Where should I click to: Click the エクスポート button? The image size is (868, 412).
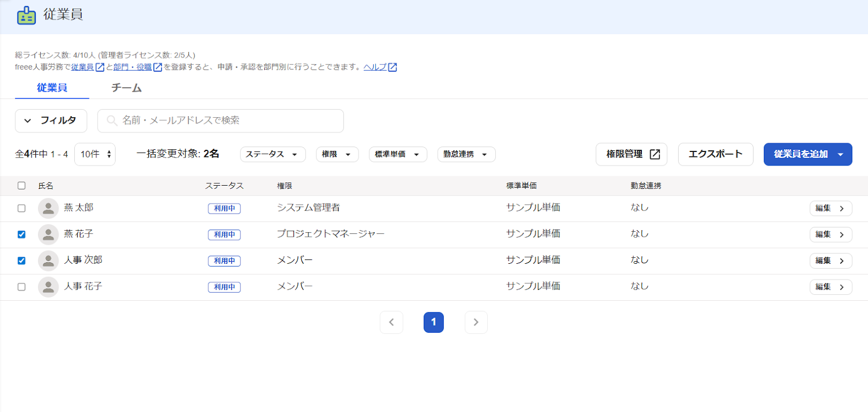[716, 154]
